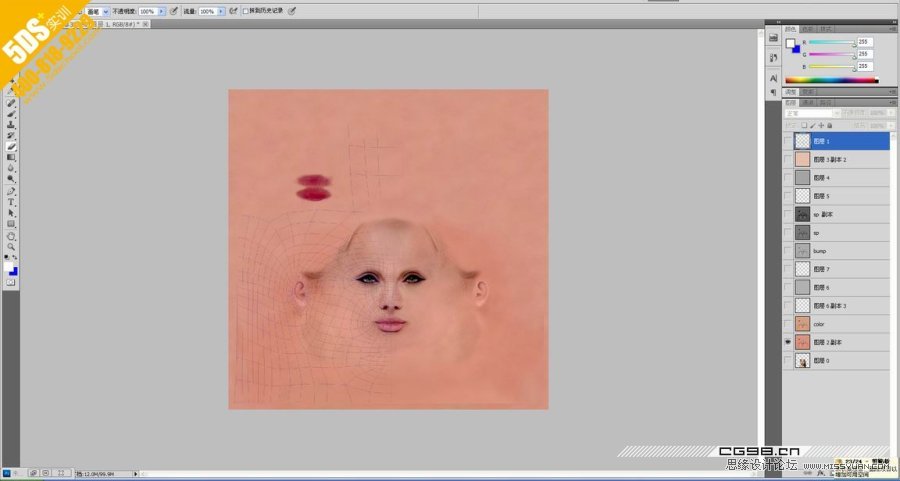
Task: Show the color layer
Action: coord(788,324)
